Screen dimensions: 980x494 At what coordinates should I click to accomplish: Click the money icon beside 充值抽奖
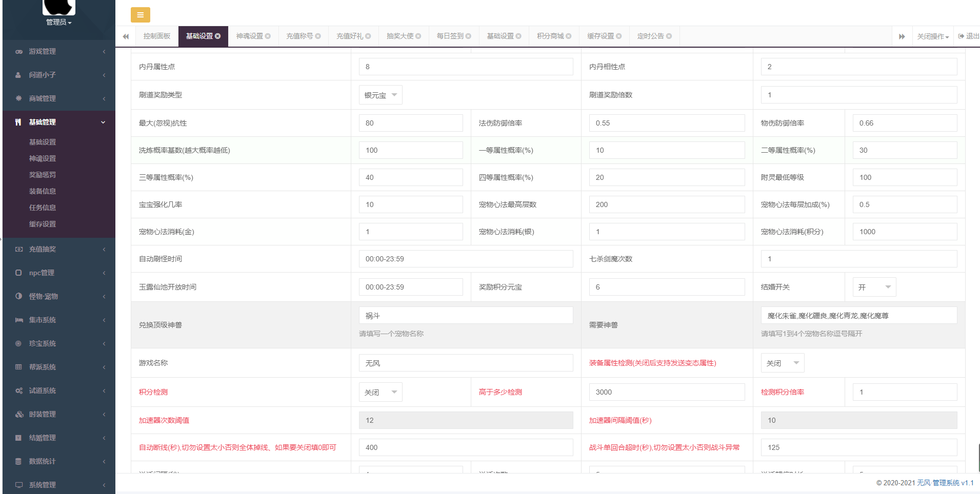[19, 249]
